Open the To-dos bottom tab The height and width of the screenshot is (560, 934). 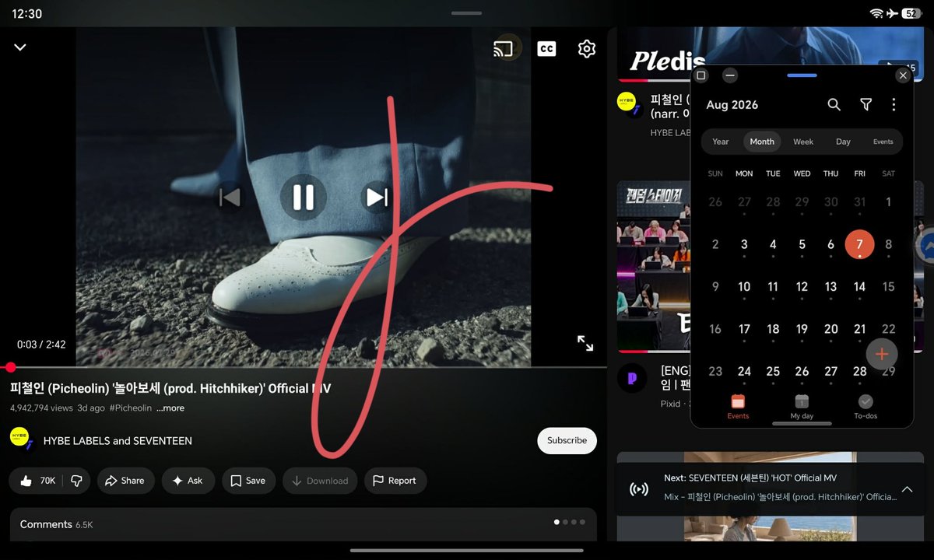point(866,407)
